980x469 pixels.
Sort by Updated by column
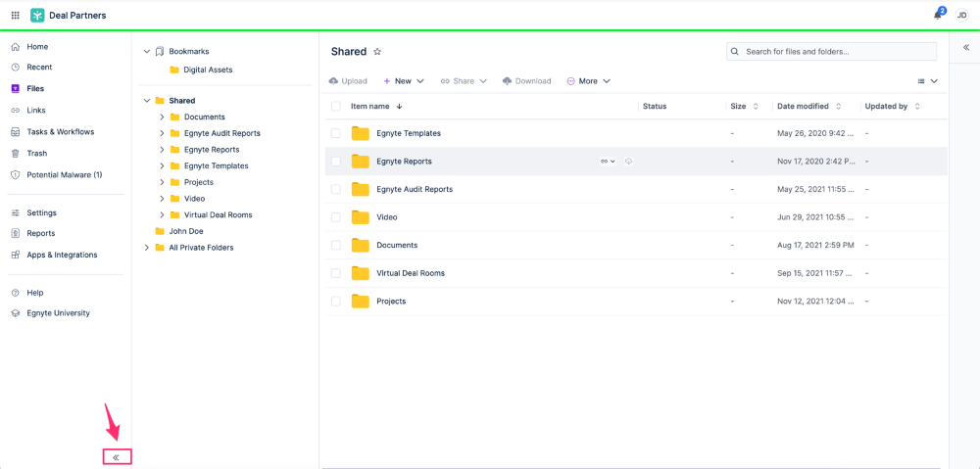pos(893,106)
